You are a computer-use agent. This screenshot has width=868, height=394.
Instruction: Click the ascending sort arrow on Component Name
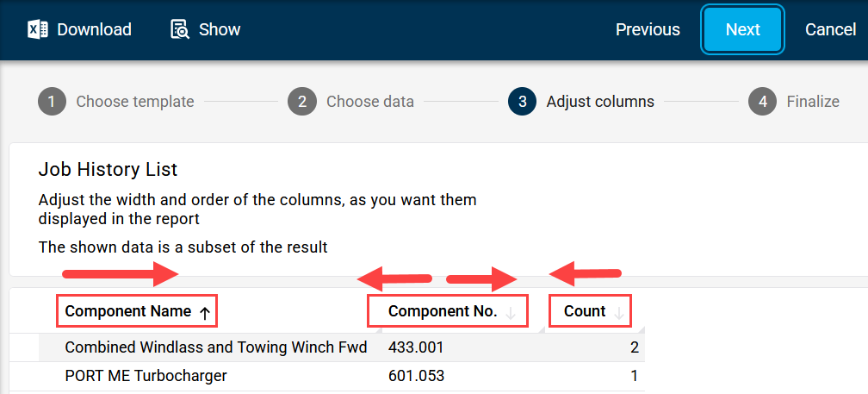coord(205,313)
